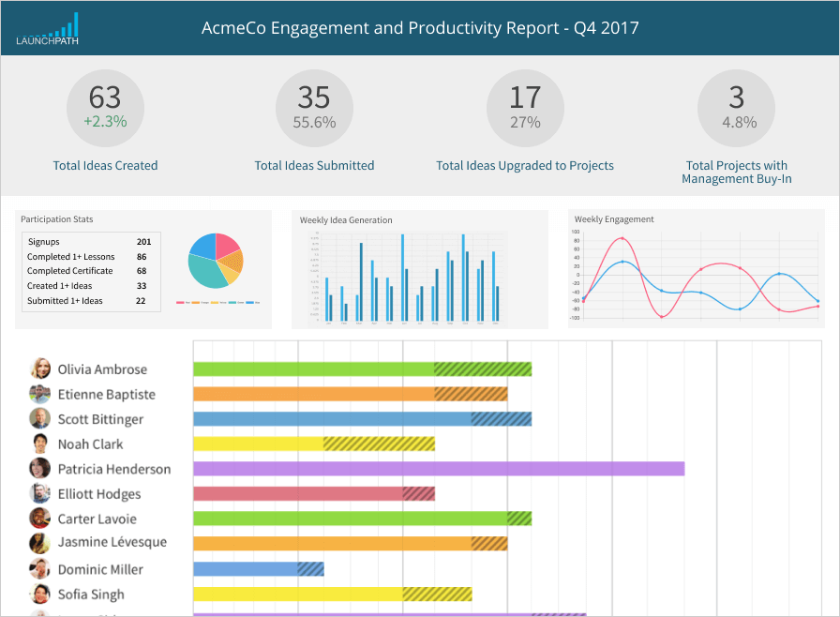This screenshot has height=617, width=840.
Task: Click the Signups count 201
Action: tap(143, 242)
